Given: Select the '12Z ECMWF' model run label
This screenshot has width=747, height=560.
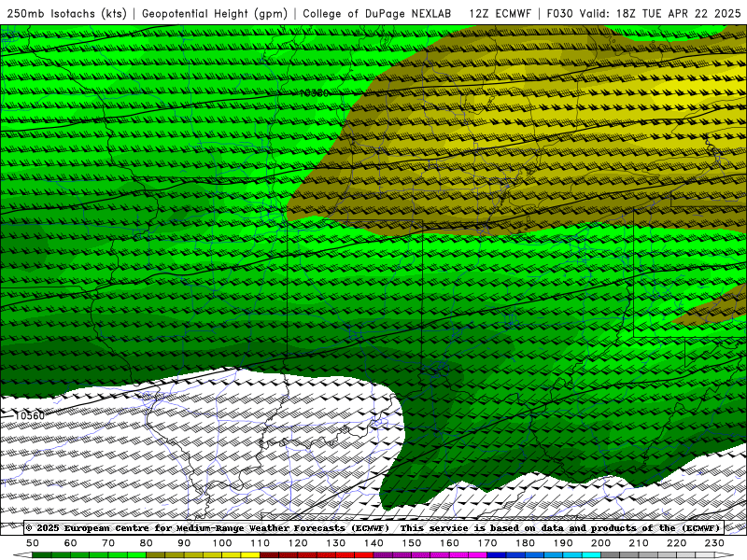Looking at the screenshot, I should click(x=500, y=14).
